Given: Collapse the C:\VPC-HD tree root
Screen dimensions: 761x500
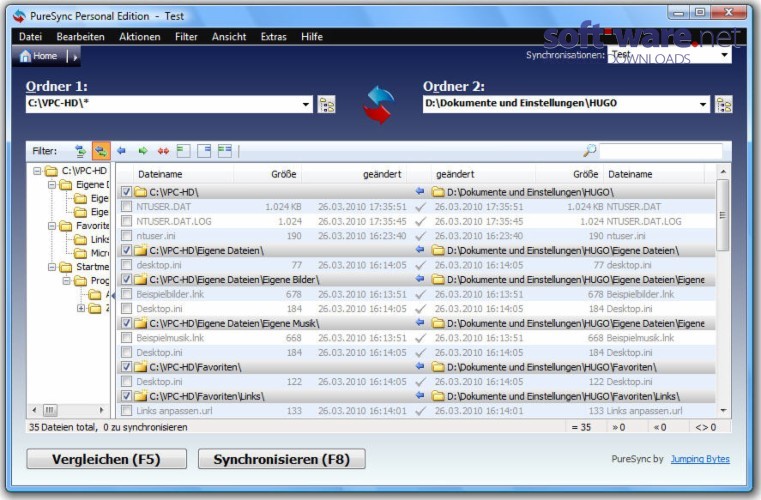Looking at the screenshot, I should tap(37, 171).
